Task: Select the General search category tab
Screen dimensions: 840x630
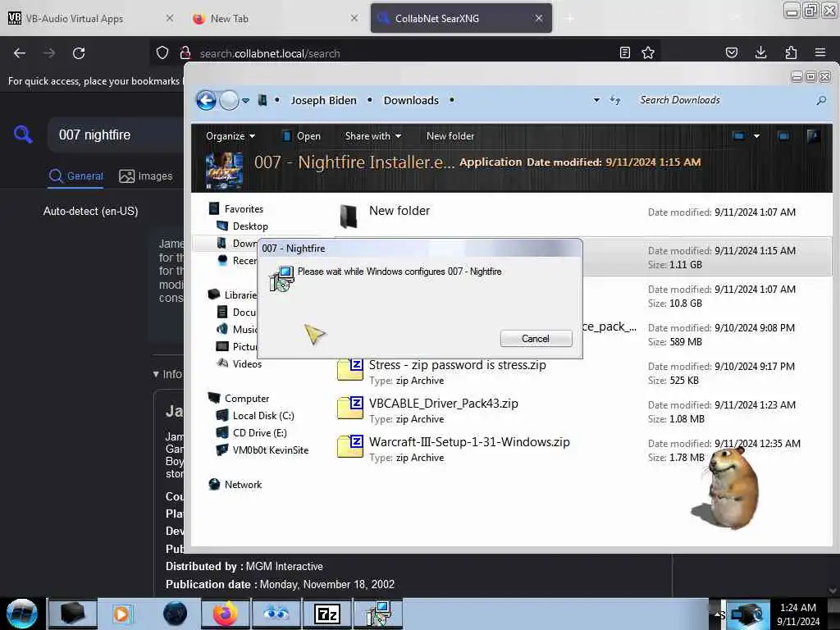Action: (76, 176)
